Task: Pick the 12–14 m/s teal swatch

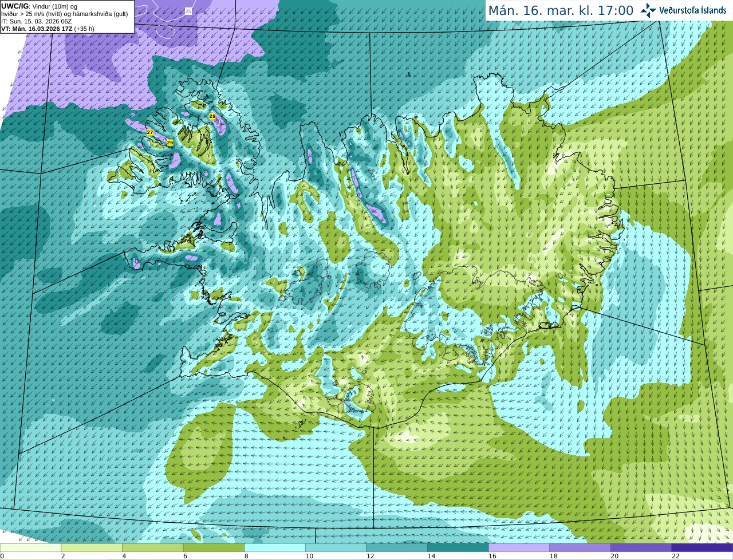Action: pos(397,547)
